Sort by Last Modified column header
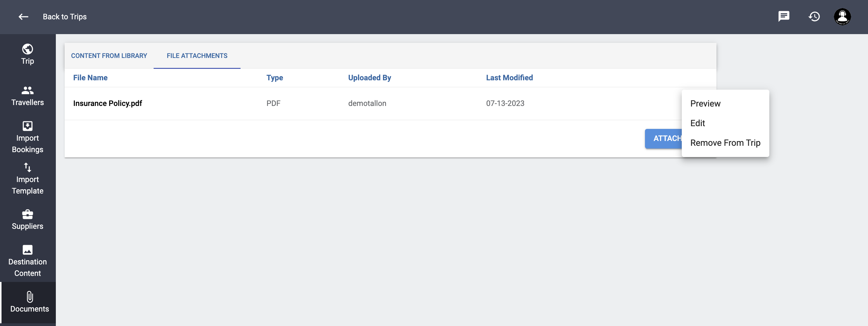868x326 pixels. [509, 78]
